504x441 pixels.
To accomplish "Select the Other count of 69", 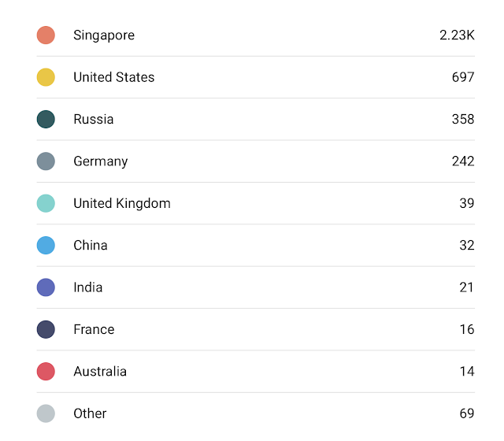I will pyautogui.click(x=467, y=413).
